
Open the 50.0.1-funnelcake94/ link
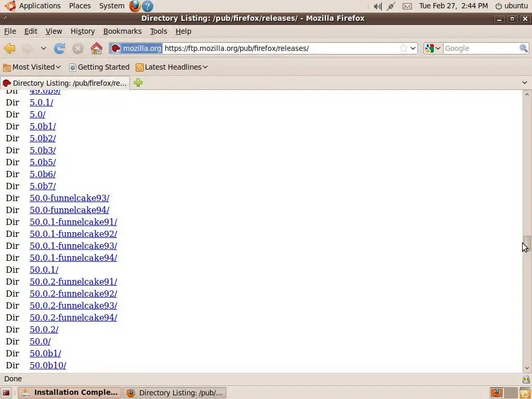[x=73, y=258]
